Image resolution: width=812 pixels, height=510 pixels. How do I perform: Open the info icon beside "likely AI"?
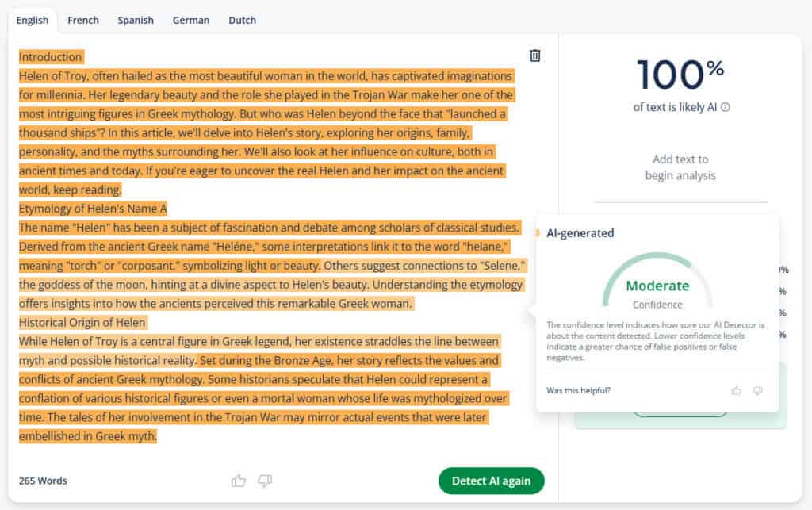[726, 107]
